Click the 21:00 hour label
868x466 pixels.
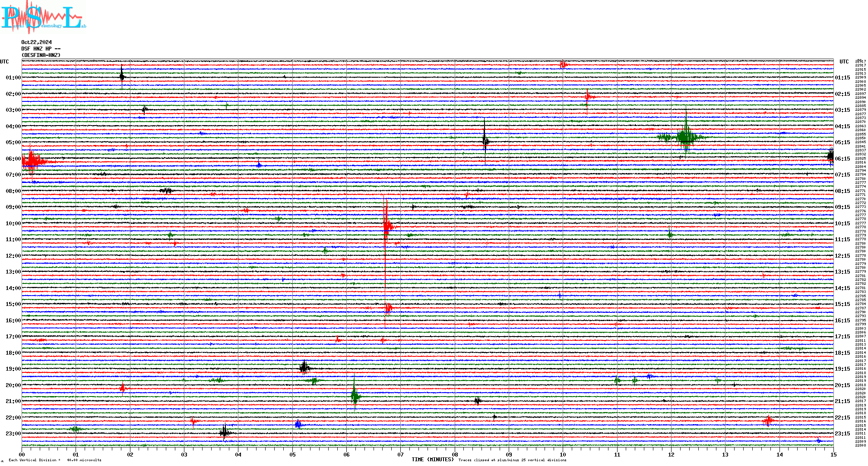point(13,401)
